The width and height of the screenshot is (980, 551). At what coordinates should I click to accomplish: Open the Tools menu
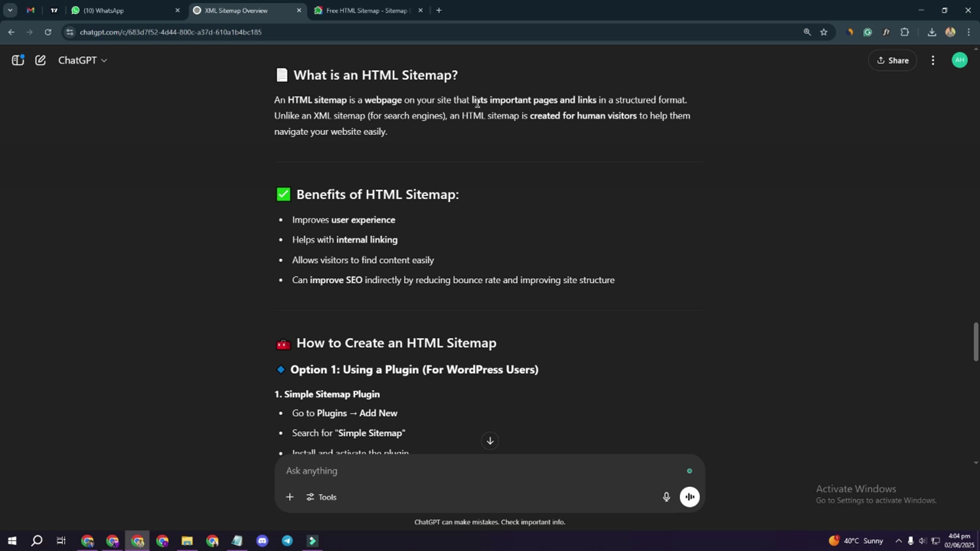(x=322, y=497)
